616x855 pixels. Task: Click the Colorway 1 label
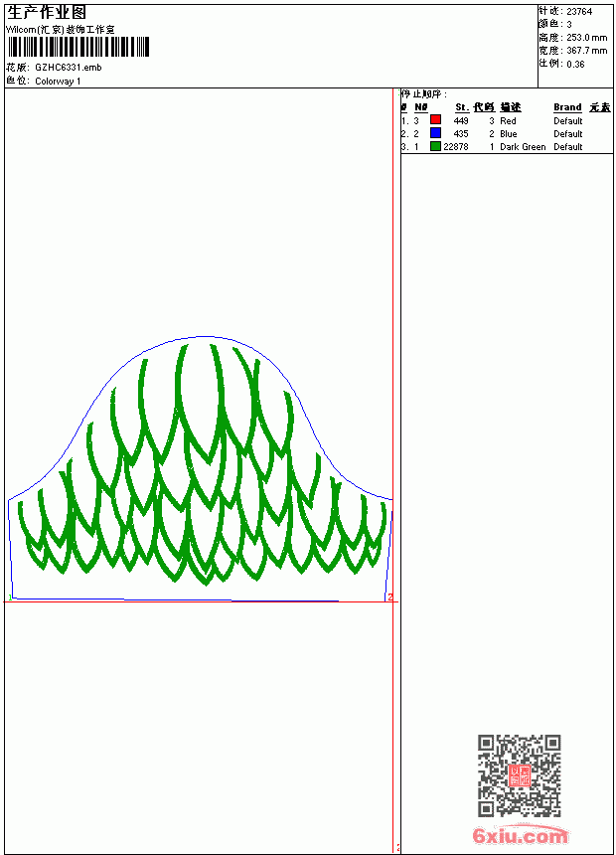(x=58, y=82)
